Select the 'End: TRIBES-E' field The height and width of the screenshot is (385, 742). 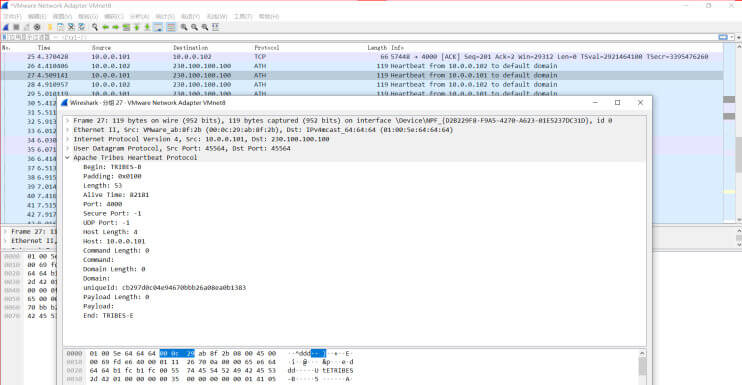(x=108, y=315)
